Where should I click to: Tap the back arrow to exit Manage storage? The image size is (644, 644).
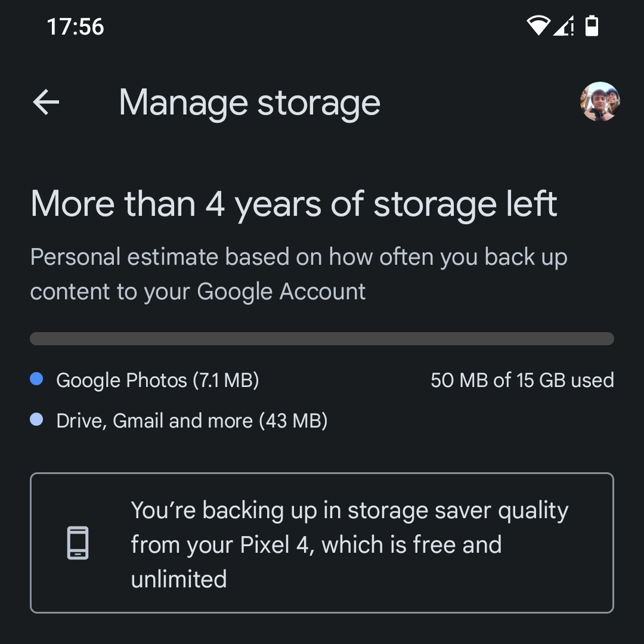point(45,102)
